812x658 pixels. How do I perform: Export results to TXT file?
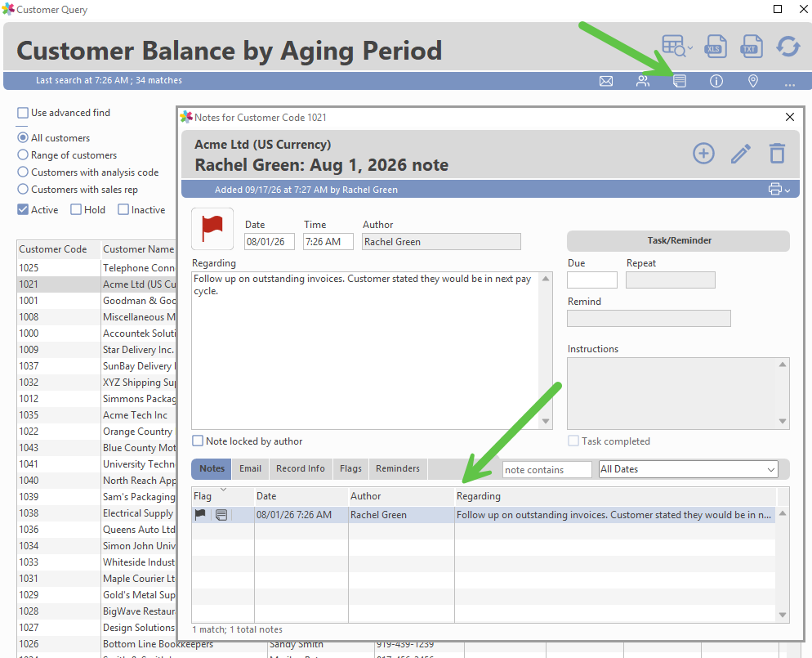click(752, 46)
